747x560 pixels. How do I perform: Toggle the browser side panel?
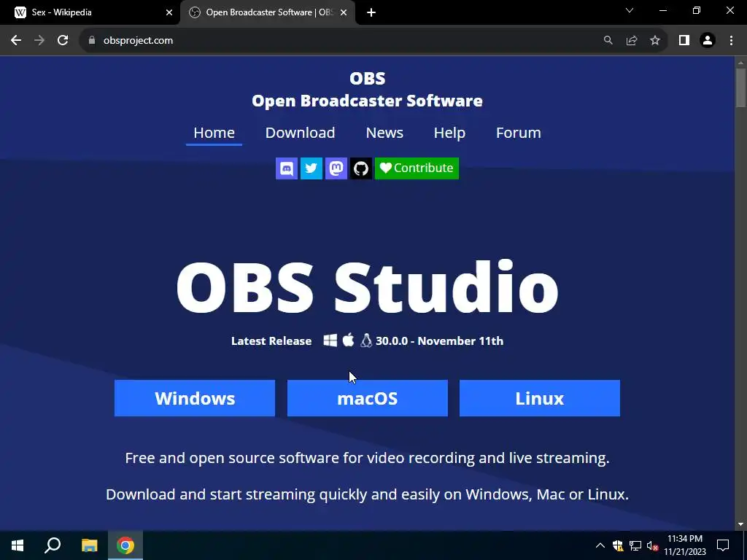(684, 41)
